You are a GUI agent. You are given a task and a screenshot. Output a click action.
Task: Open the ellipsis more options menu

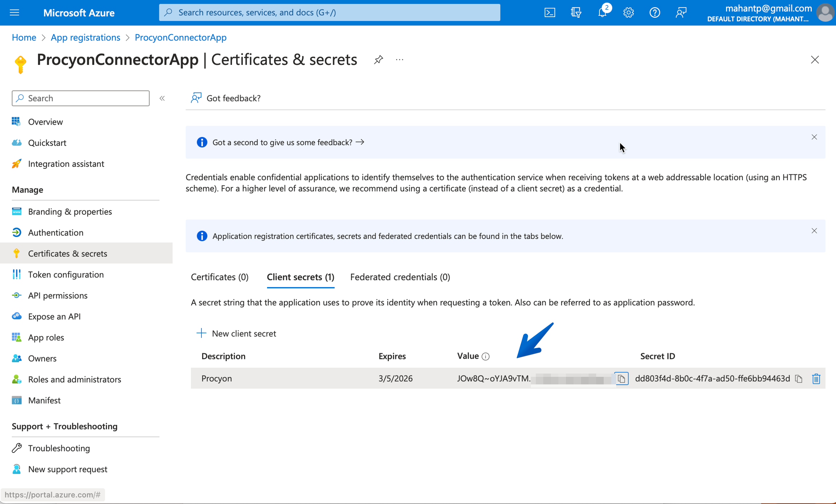pyautogui.click(x=399, y=59)
